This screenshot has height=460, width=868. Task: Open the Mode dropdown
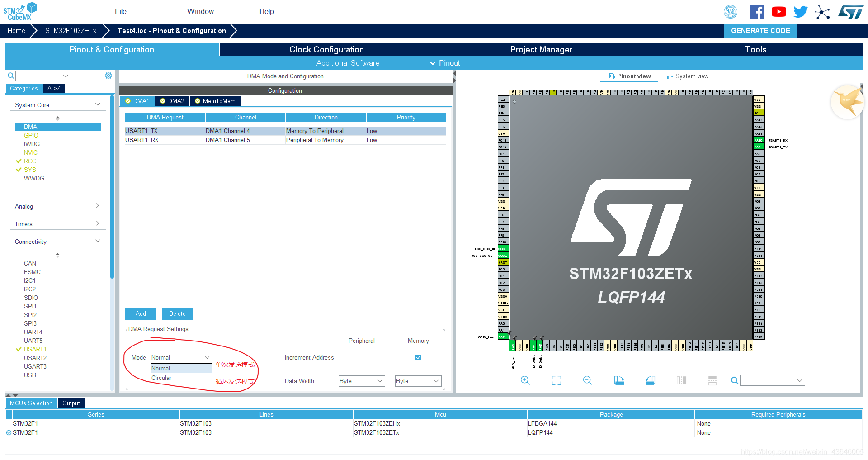pyautogui.click(x=181, y=357)
